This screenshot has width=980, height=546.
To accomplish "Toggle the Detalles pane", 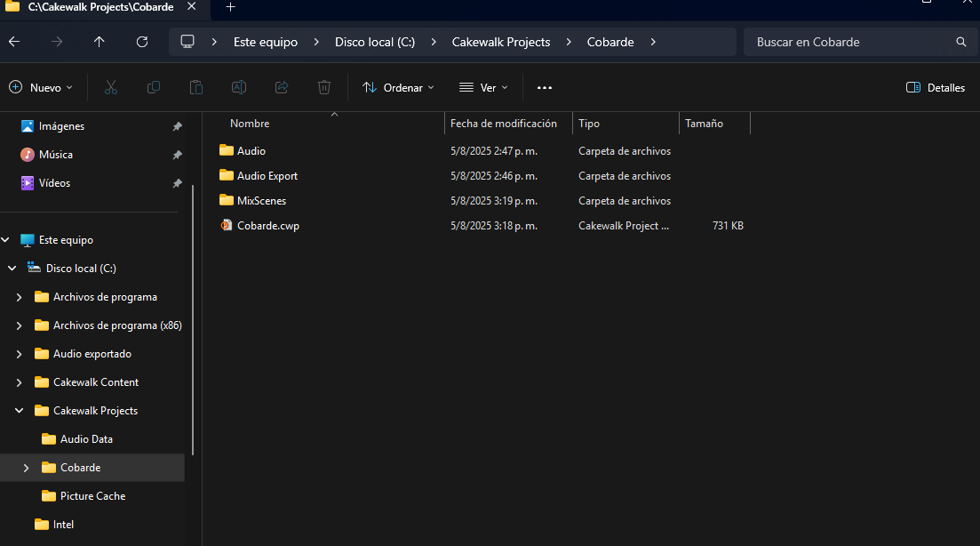I will (x=936, y=88).
